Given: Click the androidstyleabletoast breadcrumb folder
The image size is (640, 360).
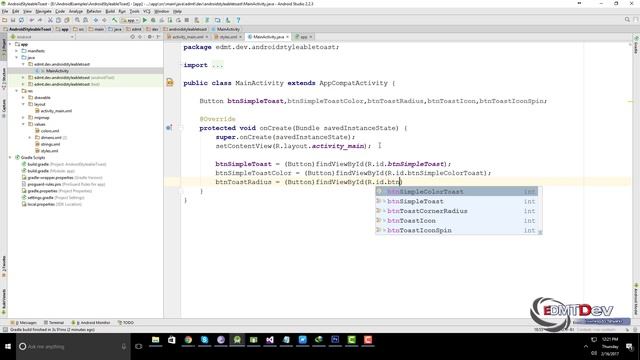Looking at the screenshot, I should click(x=185, y=29).
